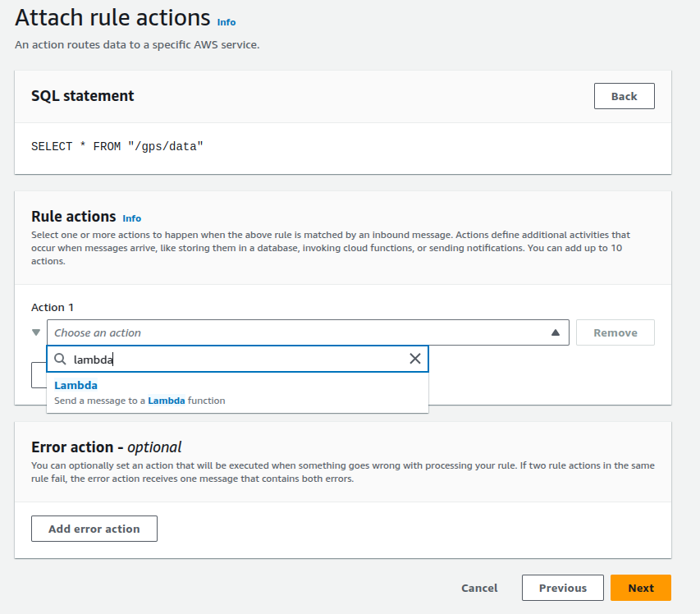Clear the lambda search text with X icon
This screenshot has height=614, width=700.
coord(414,359)
